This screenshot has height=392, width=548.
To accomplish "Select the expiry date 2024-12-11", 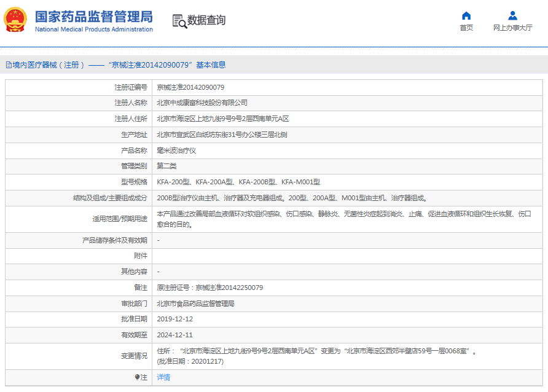I will 174,335.
